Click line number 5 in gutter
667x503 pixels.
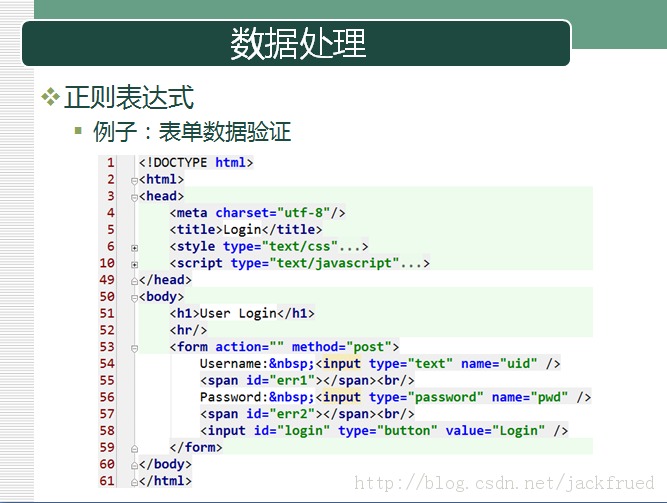111,230
